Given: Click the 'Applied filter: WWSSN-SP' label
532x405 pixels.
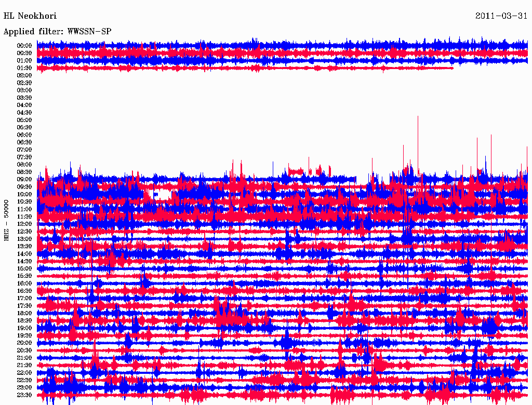Looking at the screenshot, I should pos(57,32).
